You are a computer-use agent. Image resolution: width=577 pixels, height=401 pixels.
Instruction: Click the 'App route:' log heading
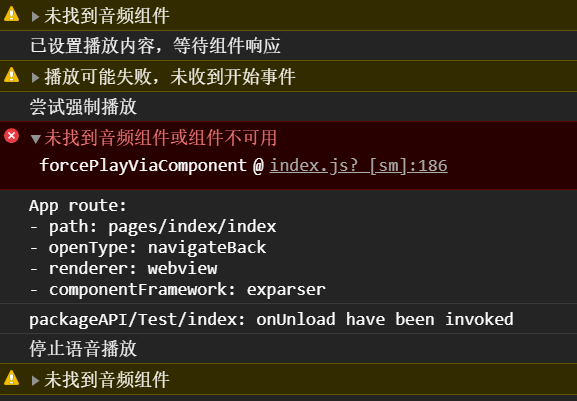(78, 206)
